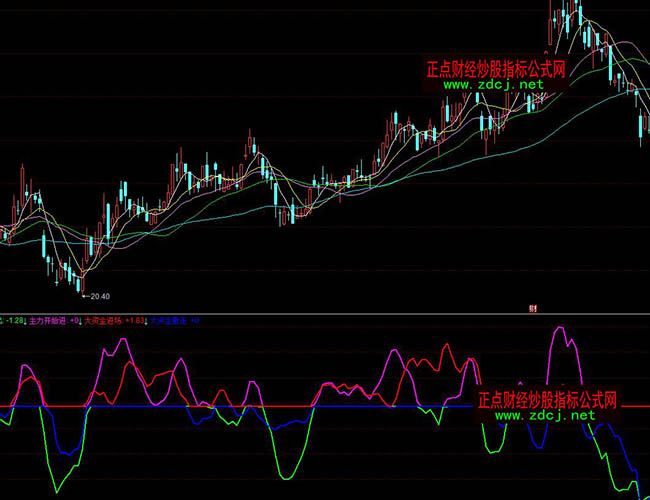Select the highest candlestick at the chart peak
This screenshot has width=650, height=500.
[x=576, y=12]
